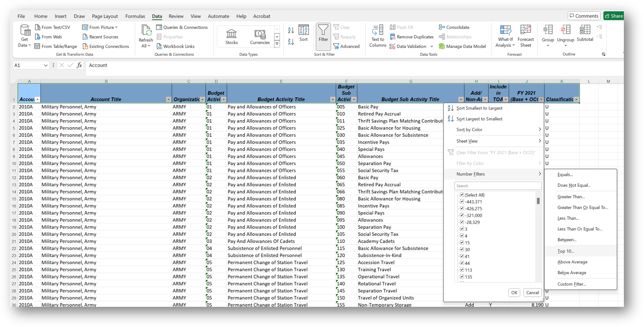644x327 pixels.
Task: Open the Account Title column filter arrow
Action: pyautogui.click(x=168, y=99)
